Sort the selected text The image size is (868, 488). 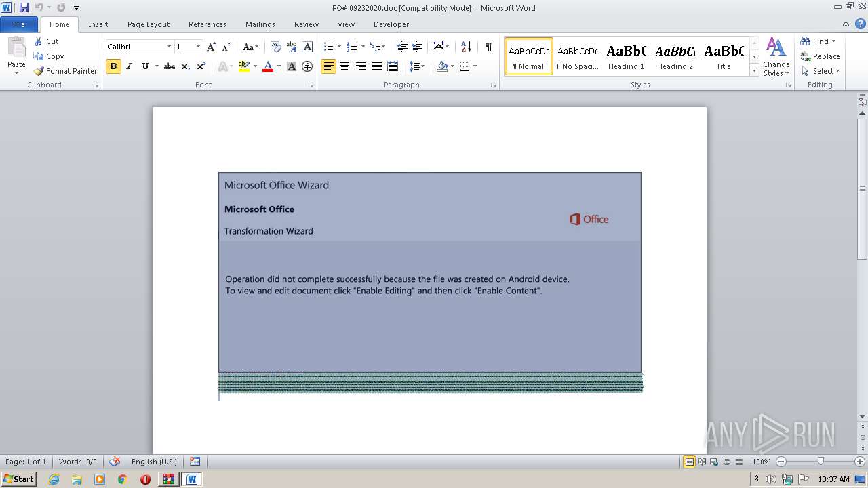[466, 47]
